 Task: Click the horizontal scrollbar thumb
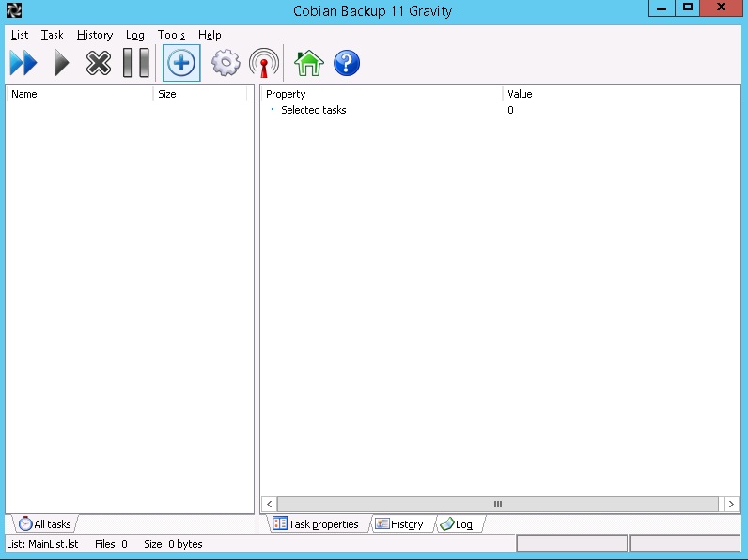497,504
